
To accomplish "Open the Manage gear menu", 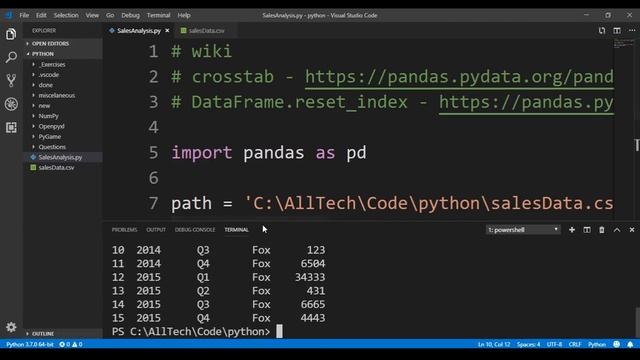I will [11, 327].
